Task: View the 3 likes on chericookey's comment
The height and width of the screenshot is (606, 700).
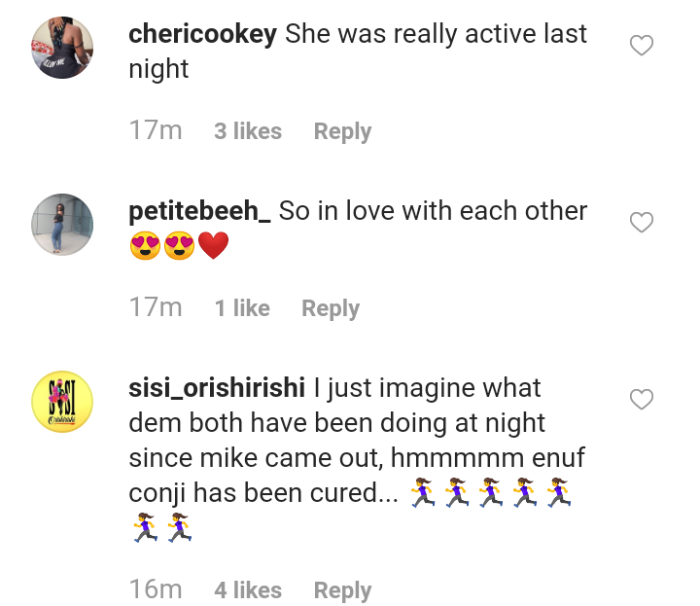Action: click(248, 131)
